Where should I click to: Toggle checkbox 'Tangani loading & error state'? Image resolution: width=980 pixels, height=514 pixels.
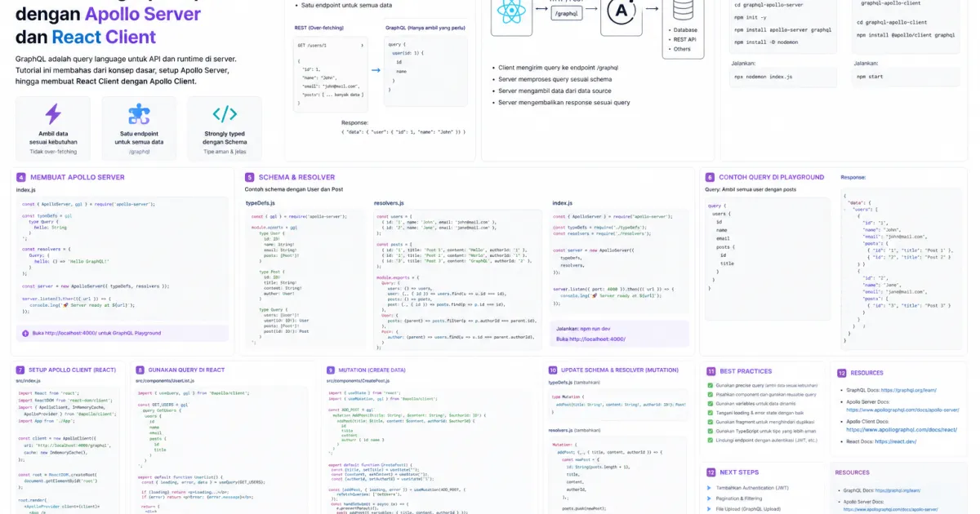coord(710,413)
